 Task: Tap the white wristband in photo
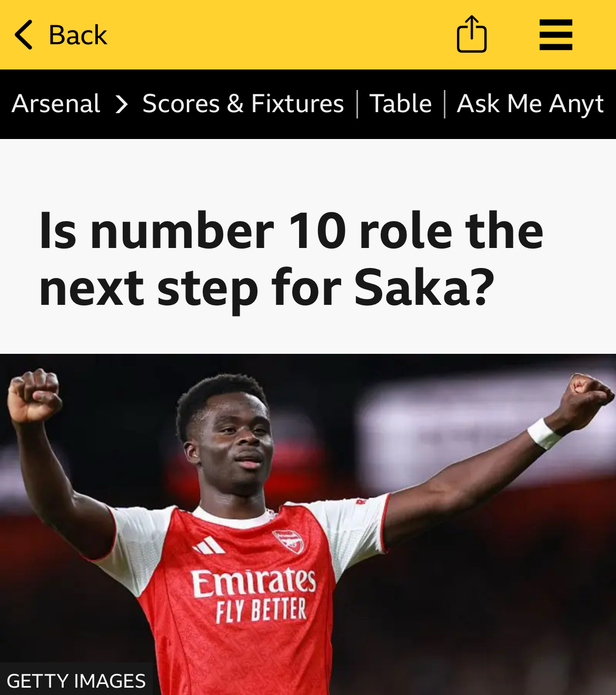543,433
